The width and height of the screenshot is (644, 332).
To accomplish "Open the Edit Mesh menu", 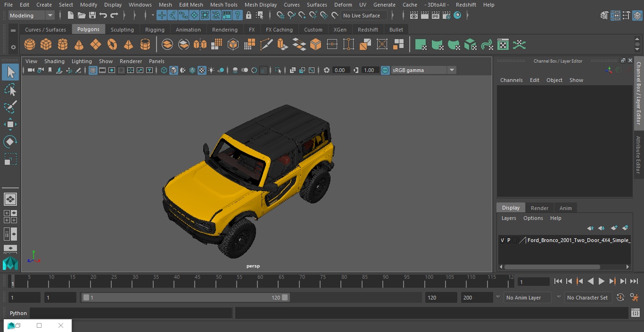I will click(x=191, y=5).
